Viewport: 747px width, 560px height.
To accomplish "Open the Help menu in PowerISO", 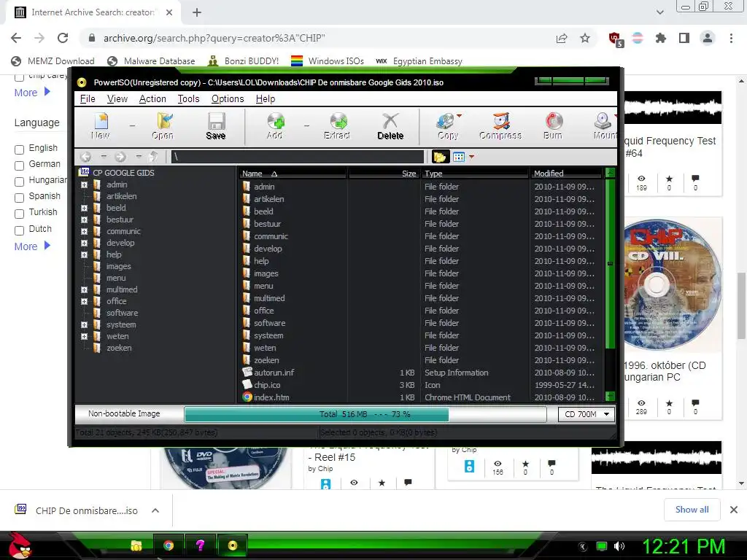I will [266, 98].
